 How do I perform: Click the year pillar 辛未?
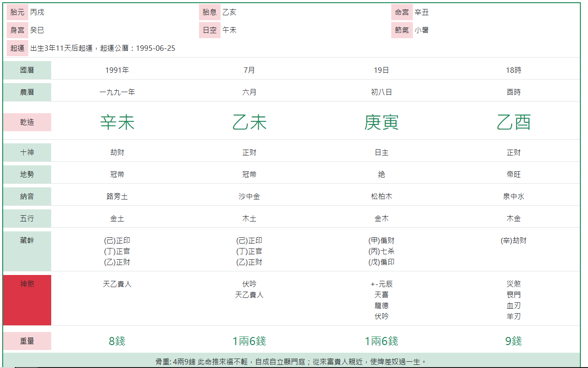tap(117, 122)
